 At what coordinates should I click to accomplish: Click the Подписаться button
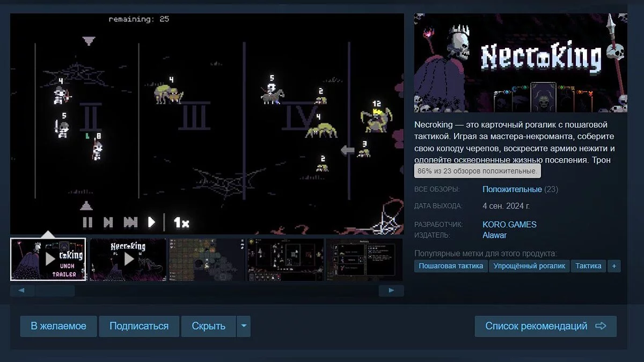click(139, 326)
